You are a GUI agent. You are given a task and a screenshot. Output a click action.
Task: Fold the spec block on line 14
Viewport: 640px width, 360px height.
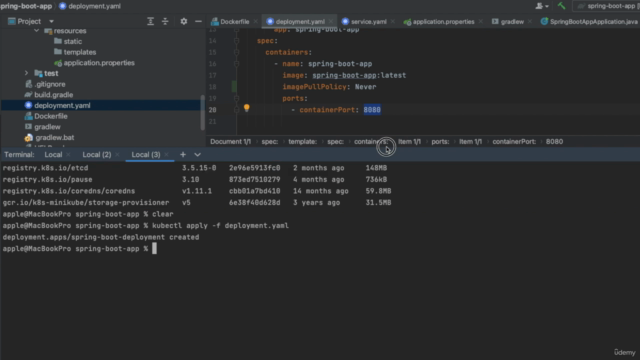pos(236,41)
